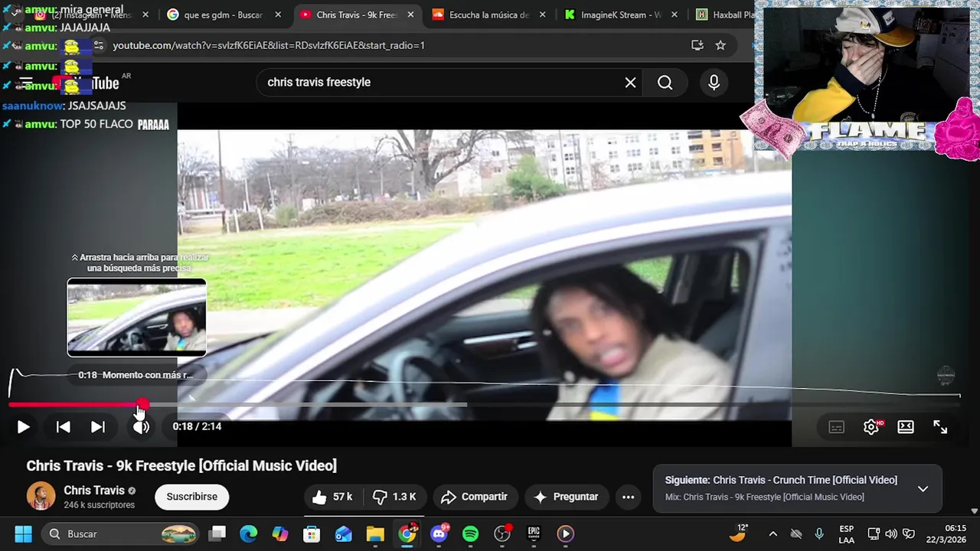Screen dimensions: 980x551
Task: Click the '246 k suscriptores' text
Action: 100,505
